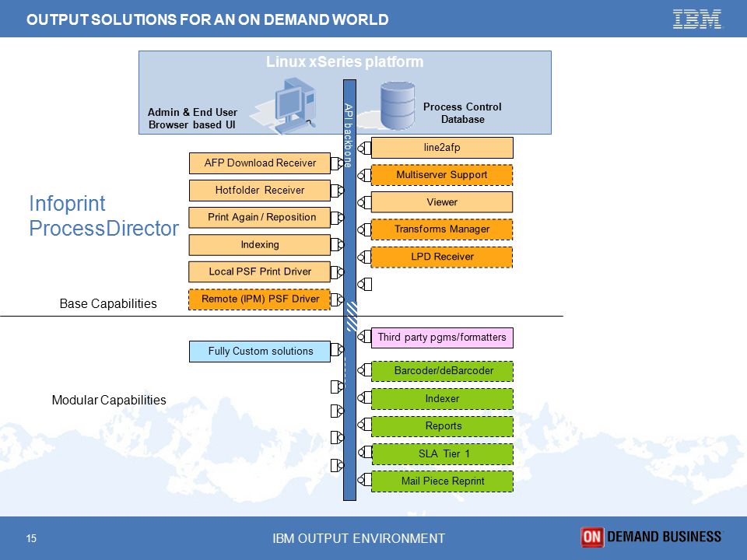
Task: Select the green Indexer box
Action: point(442,399)
